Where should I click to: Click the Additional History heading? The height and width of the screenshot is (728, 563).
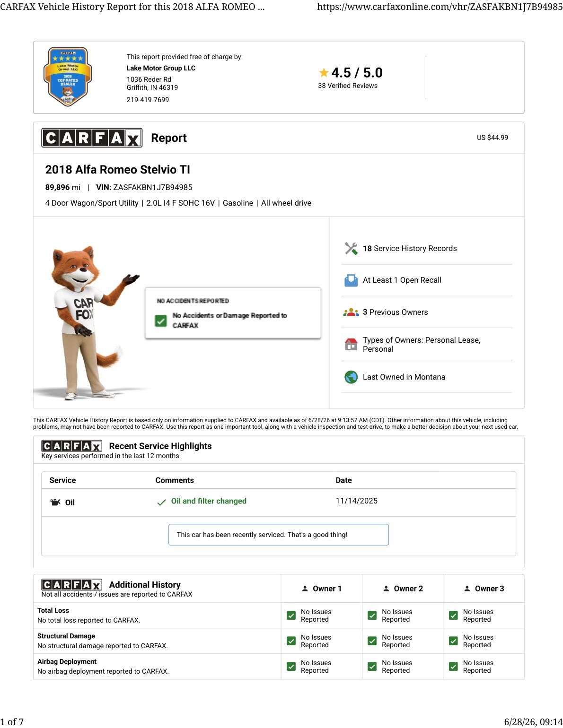[x=145, y=585]
